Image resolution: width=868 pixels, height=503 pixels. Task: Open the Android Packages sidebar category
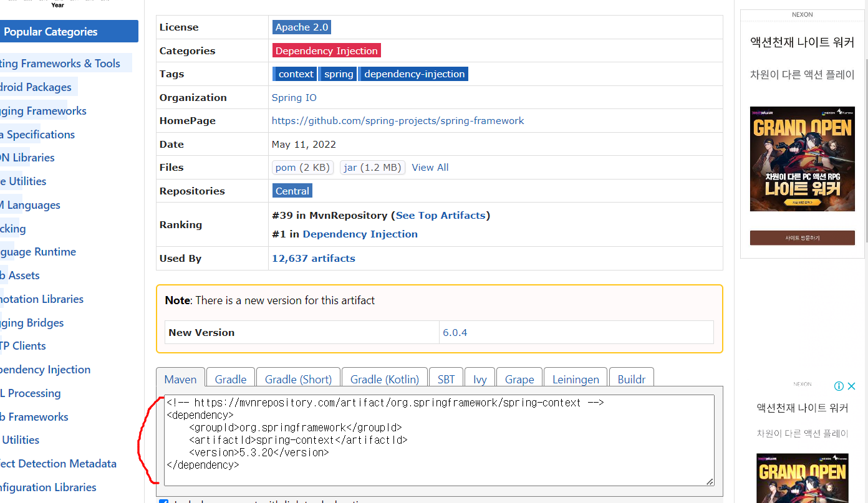coord(36,87)
